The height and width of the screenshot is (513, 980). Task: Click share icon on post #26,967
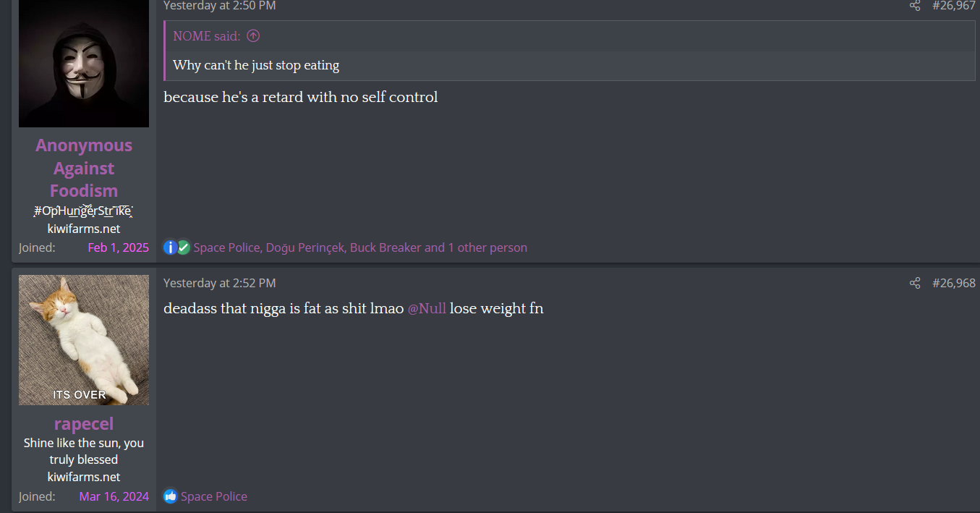pos(915,6)
